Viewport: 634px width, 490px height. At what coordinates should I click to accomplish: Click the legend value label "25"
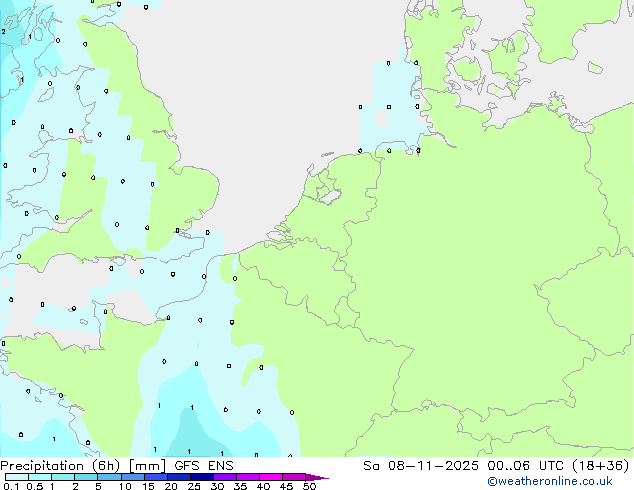194,486
